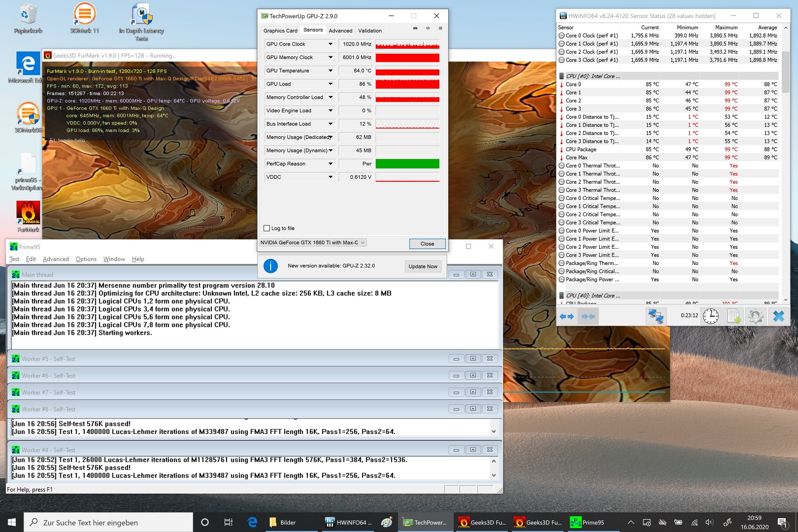This screenshot has height=532, width=798.
Task: Open HWiNFO's network remote monitors icon
Action: click(656, 316)
